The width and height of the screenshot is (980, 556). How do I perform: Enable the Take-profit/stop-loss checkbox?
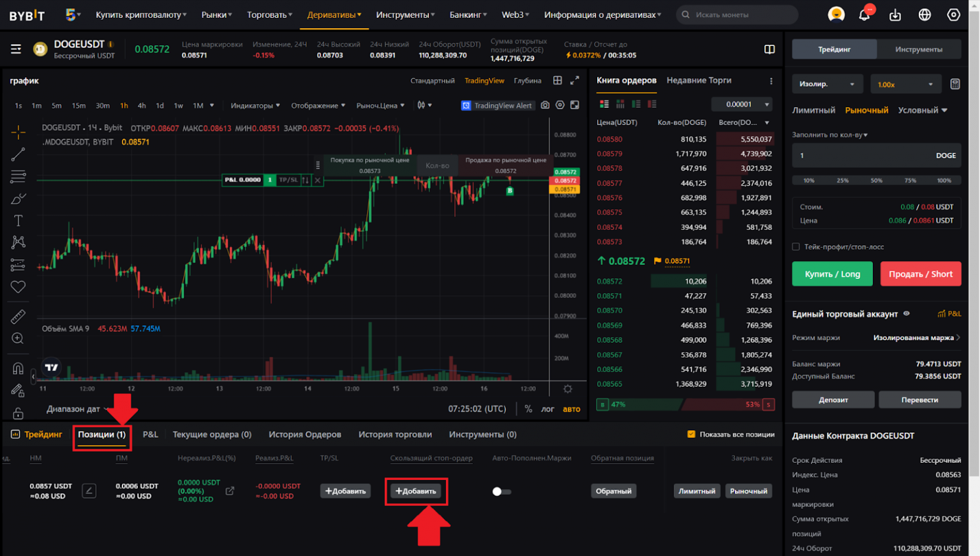point(796,247)
